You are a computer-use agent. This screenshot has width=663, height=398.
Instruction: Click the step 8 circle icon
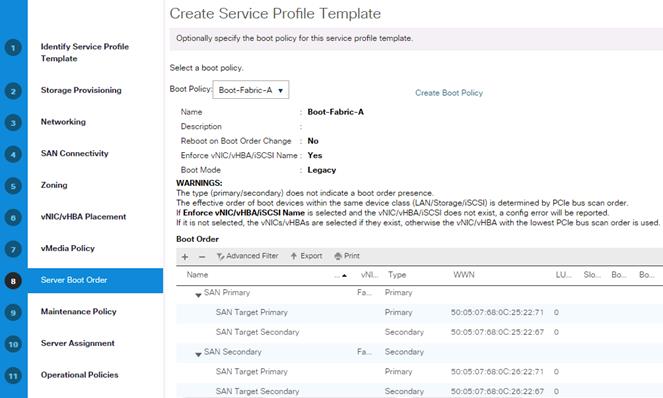click(x=13, y=281)
